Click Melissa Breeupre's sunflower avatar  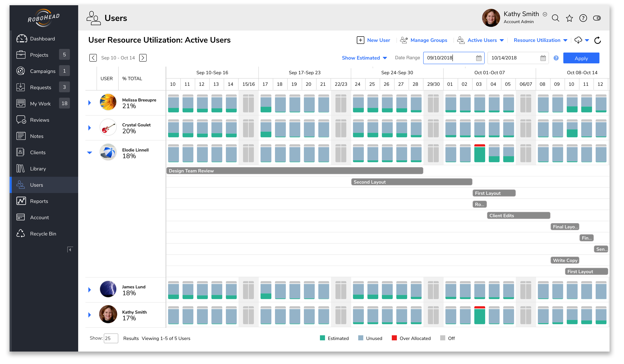pos(109,102)
